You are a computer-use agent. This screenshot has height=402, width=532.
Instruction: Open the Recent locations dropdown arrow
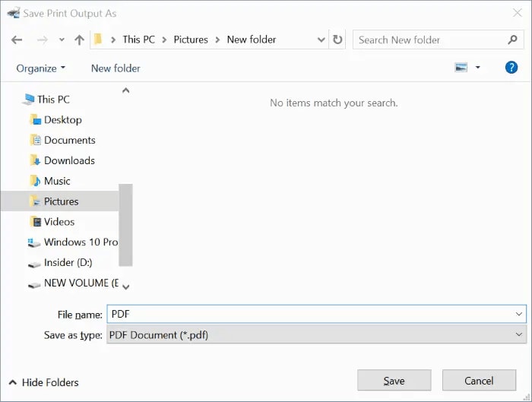(62, 40)
